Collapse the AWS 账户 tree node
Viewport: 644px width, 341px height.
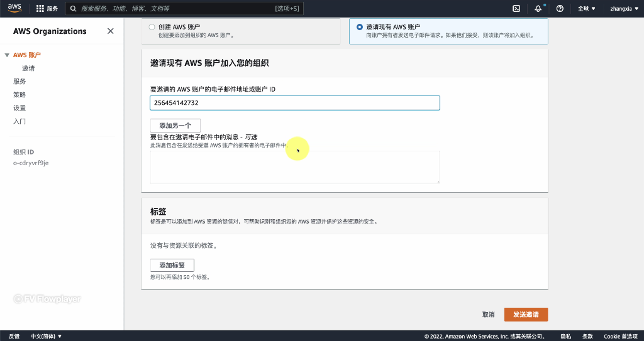point(6,55)
